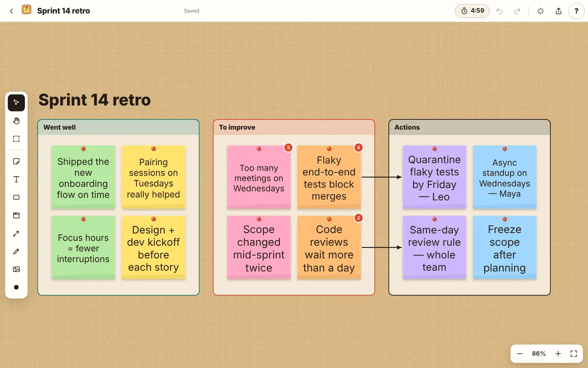This screenshot has width=588, height=368.
Task: Select the connector arrow tool
Action: pos(16,233)
